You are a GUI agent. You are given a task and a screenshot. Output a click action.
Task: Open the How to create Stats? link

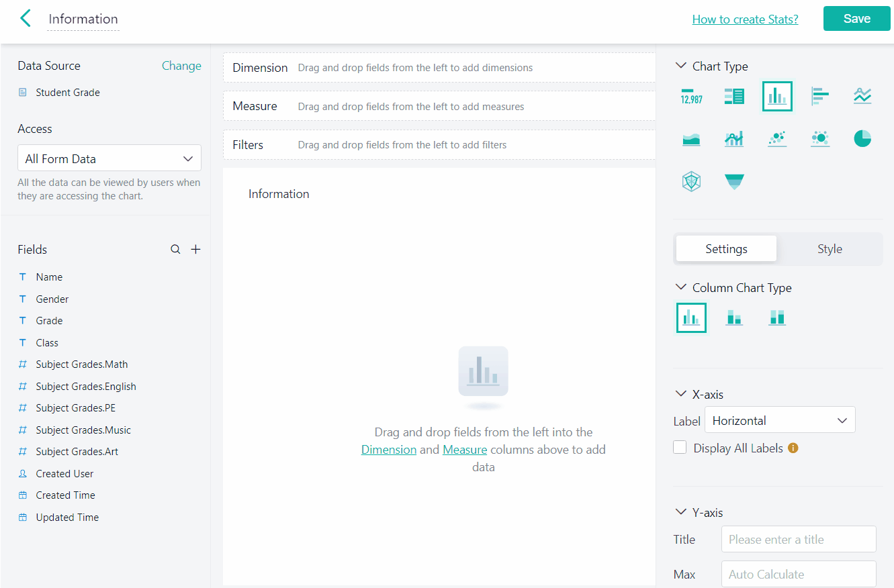(x=745, y=19)
